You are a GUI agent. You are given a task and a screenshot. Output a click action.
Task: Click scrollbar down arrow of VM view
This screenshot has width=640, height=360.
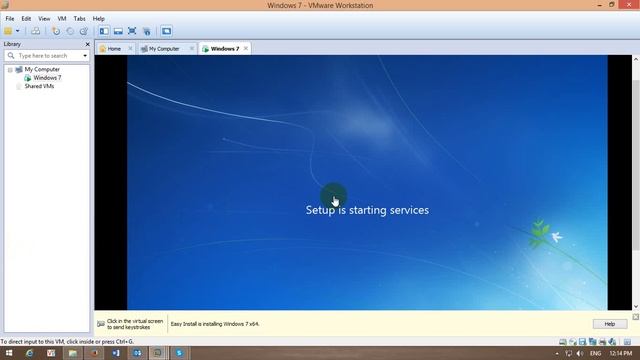(x=636, y=306)
